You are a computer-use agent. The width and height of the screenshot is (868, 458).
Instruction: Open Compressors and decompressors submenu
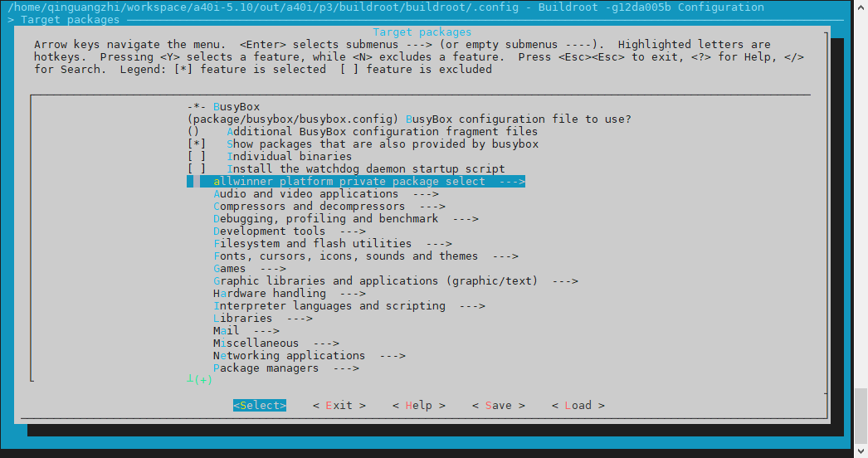[329, 207]
